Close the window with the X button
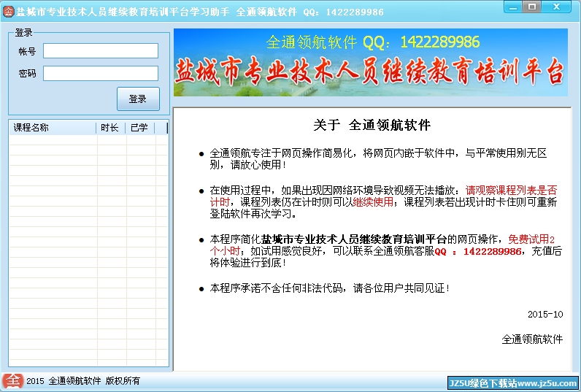 [x=556, y=7]
